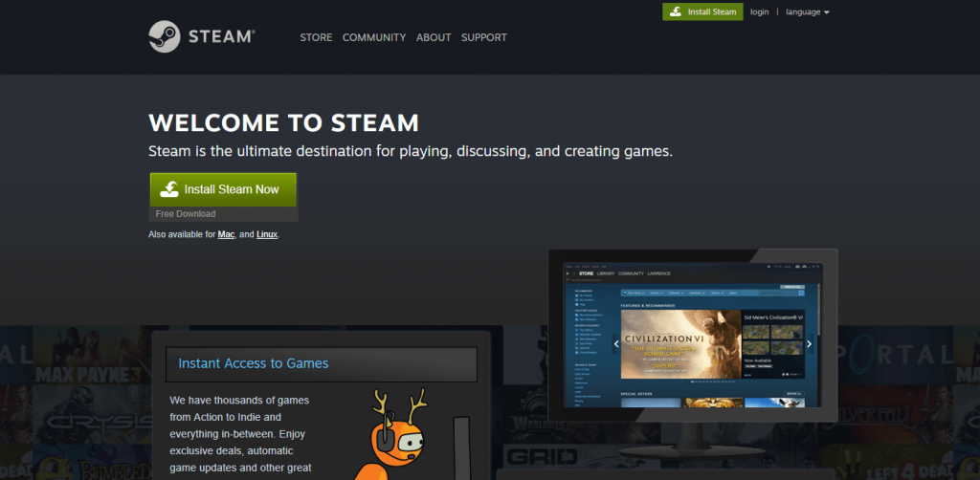The height and width of the screenshot is (480, 980).
Task: Open the ABOUT page
Action: (x=434, y=38)
